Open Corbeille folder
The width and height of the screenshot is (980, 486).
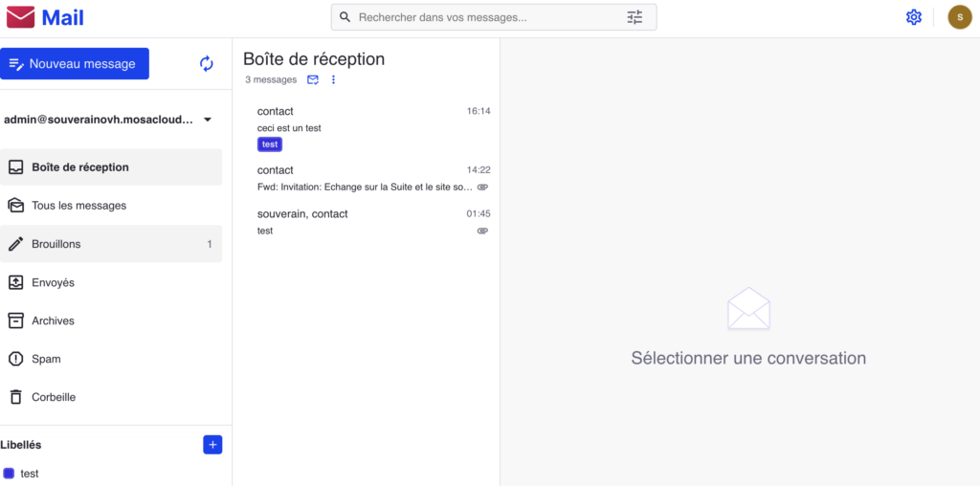[111, 397]
